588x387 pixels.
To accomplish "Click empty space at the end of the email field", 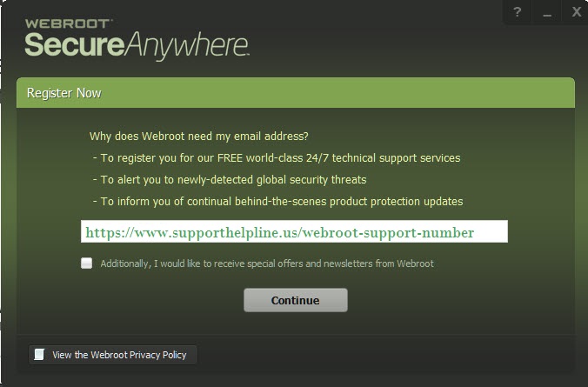I will point(491,231).
